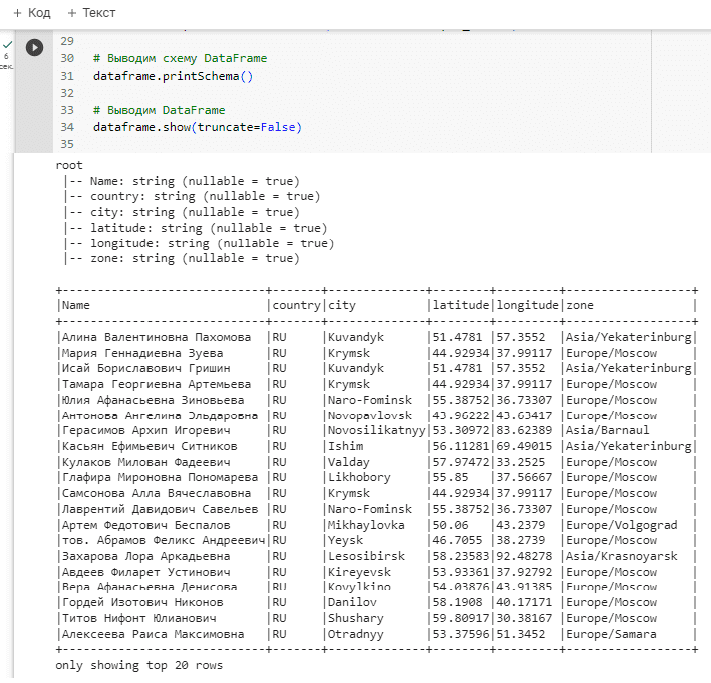Click the 'city: string' schema line
The image size is (711, 683).
click(x=195, y=212)
